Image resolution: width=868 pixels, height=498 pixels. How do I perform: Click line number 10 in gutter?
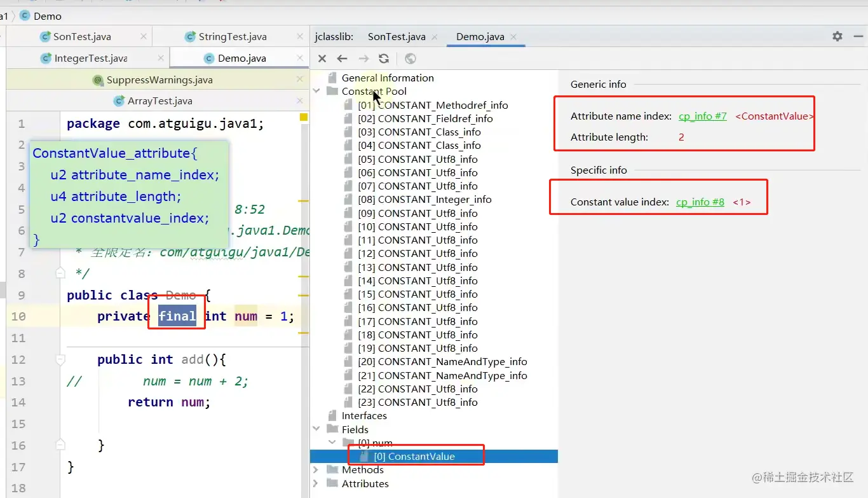click(x=18, y=317)
